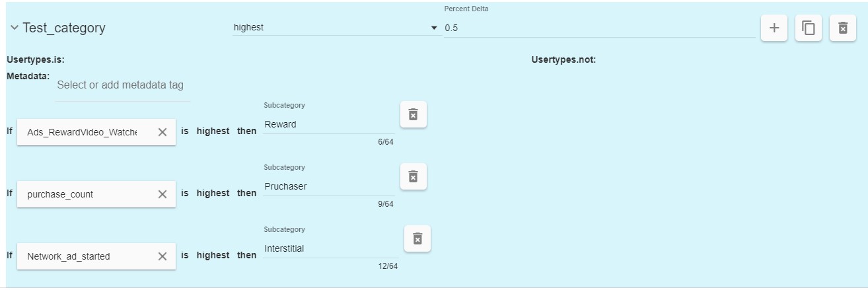The width and height of the screenshot is (868, 290).
Task: Collapse the Test_category section chevron
Action: tap(14, 28)
